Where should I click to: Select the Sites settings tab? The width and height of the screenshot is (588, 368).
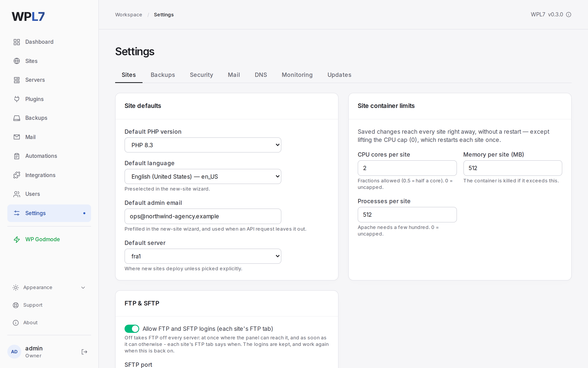click(x=129, y=75)
